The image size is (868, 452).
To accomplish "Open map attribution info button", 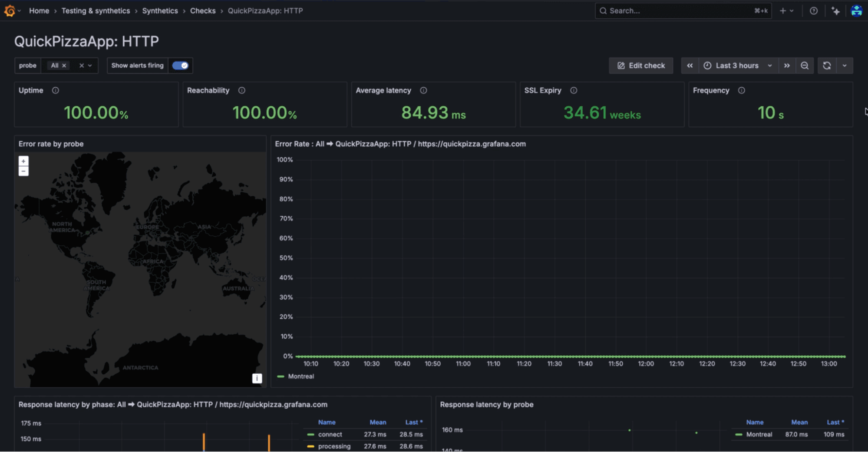I will coord(257,378).
